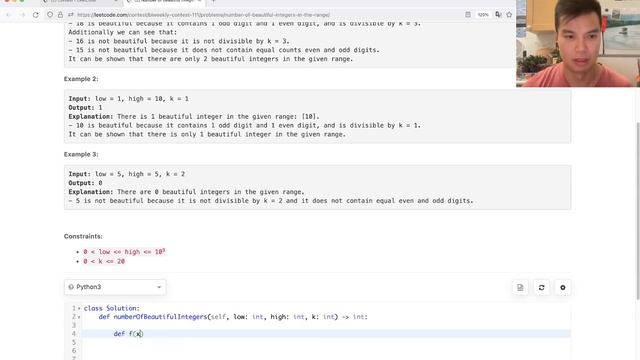Click the shield tracking protection icon
This screenshot has width=640, height=360.
[x=50, y=15]
